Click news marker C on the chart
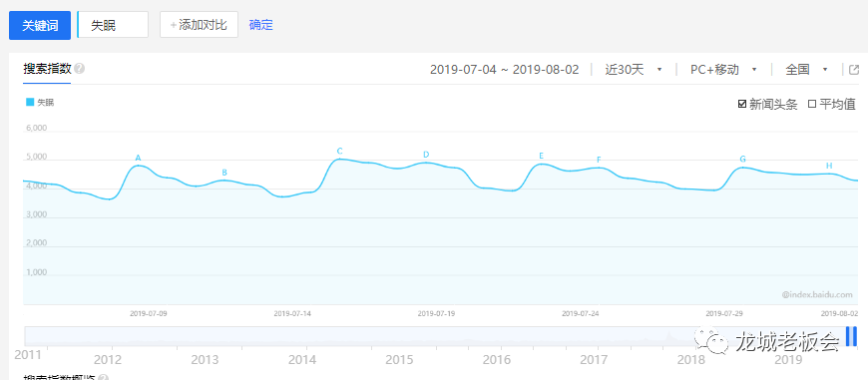The height and width of the screenshot is (380, 868). tap(340, 151)
